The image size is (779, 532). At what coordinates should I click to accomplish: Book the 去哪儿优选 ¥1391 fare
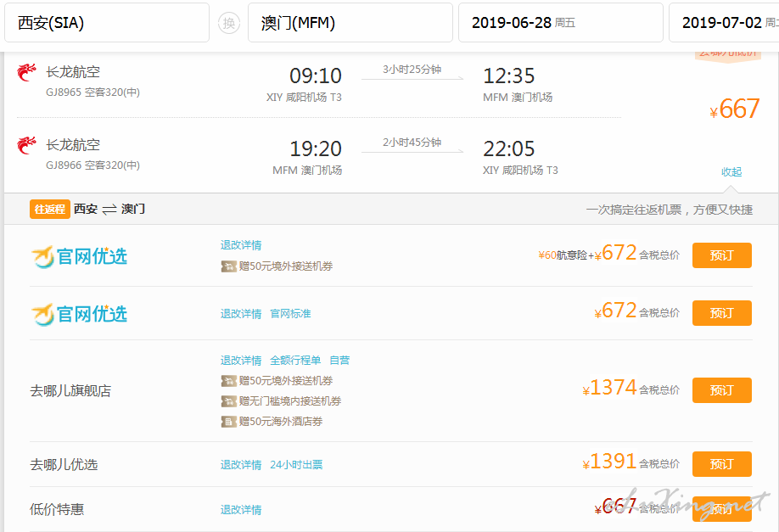click(x=722, y=464)
